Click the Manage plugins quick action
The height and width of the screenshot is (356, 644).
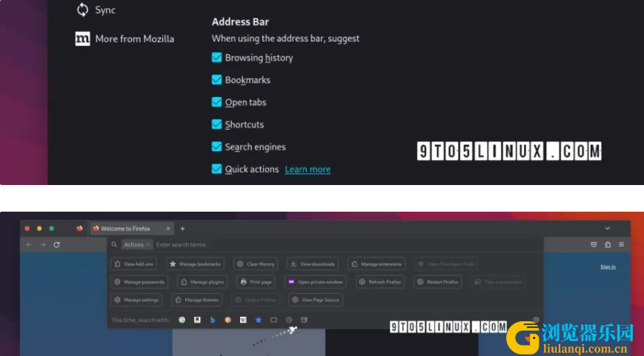[202, 282]
